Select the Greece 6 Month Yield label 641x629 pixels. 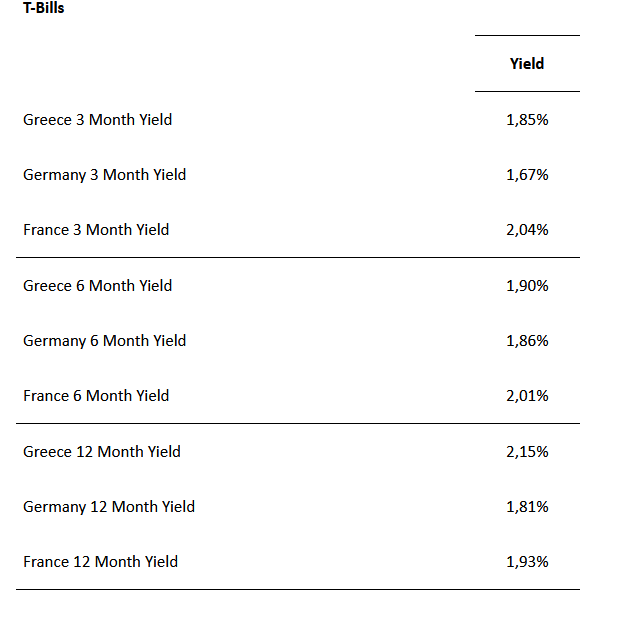click(x=98, y=286)
